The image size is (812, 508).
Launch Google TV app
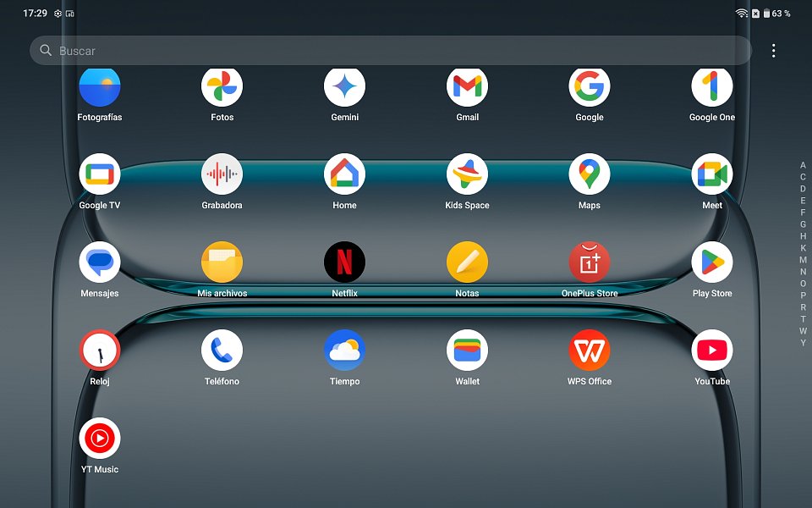pyautogui.click(x=100, y=174)
